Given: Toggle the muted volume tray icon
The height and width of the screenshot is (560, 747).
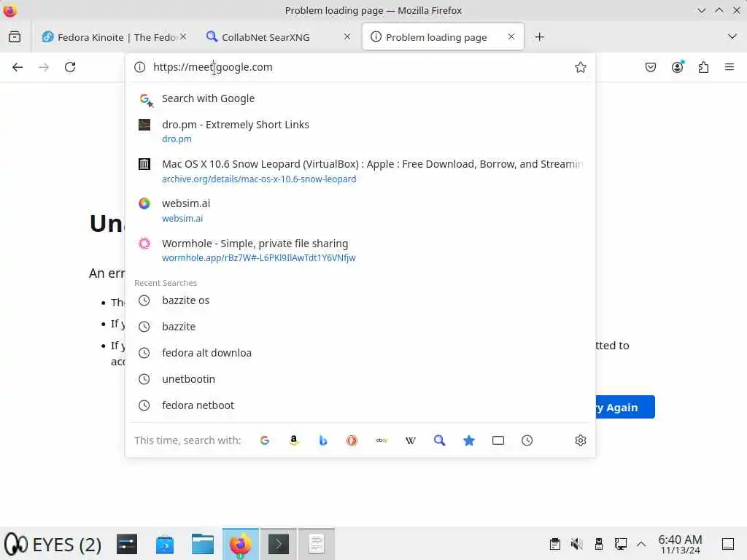Looking at the screenshot, I should pyautogui.click(x=576, y=544).
